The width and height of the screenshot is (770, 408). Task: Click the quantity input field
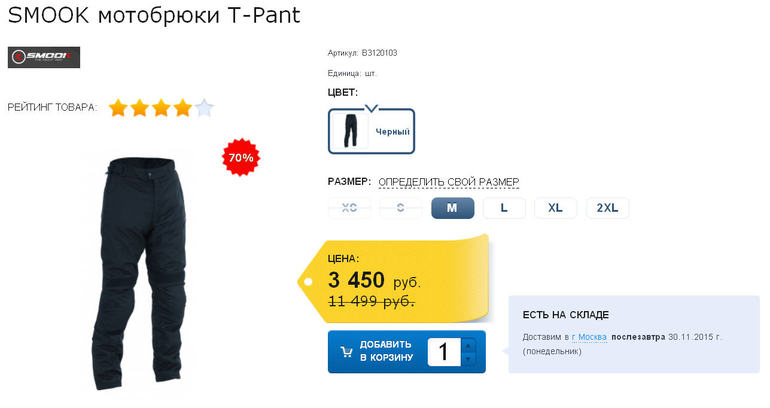coord(444,351)
